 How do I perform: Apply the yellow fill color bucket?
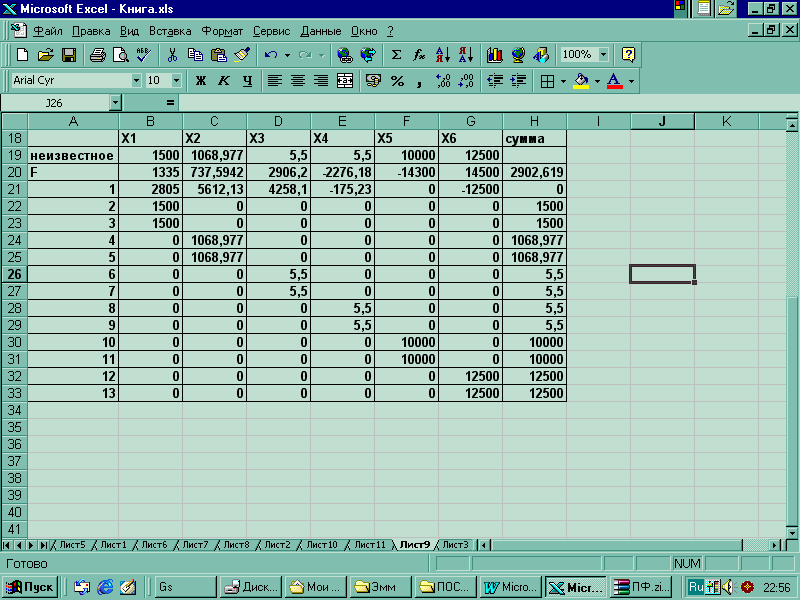581,81
